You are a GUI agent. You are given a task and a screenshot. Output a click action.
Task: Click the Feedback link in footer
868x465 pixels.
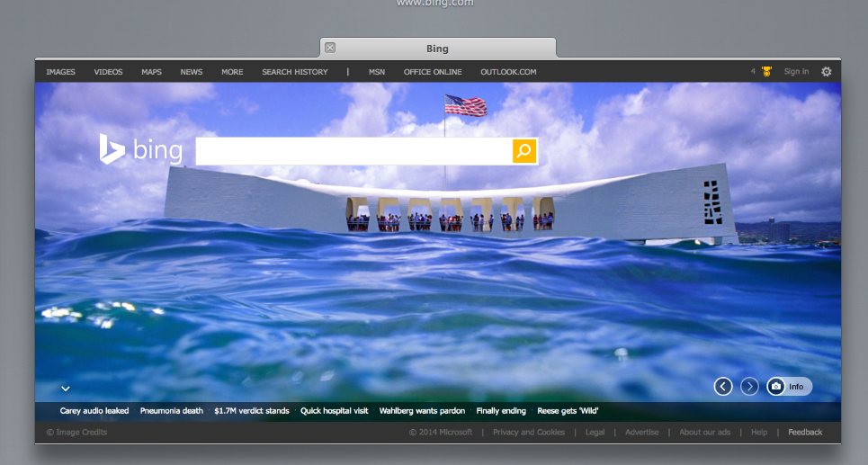pos(805,433)
